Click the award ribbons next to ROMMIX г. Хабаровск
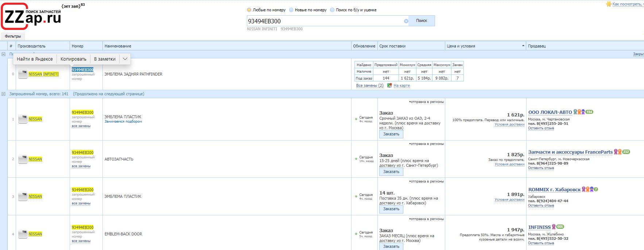 (x=587, y=189)
